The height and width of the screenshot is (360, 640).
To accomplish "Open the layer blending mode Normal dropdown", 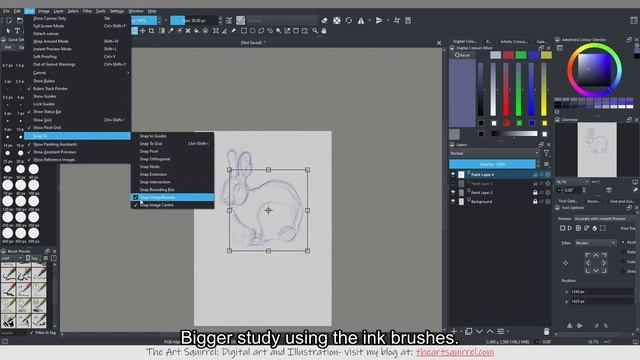I will (x=494, y=153).
